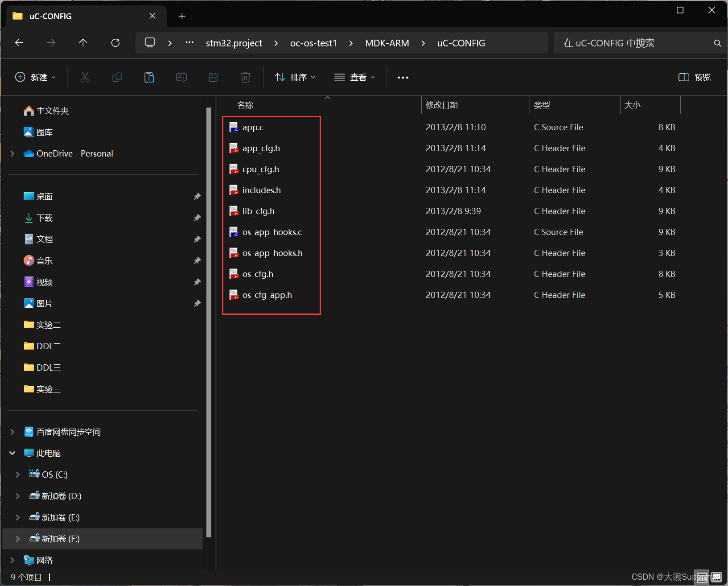Select the app.c file
Image resolution: width=728 pixels, height=586 pixels.
point(253,128)
